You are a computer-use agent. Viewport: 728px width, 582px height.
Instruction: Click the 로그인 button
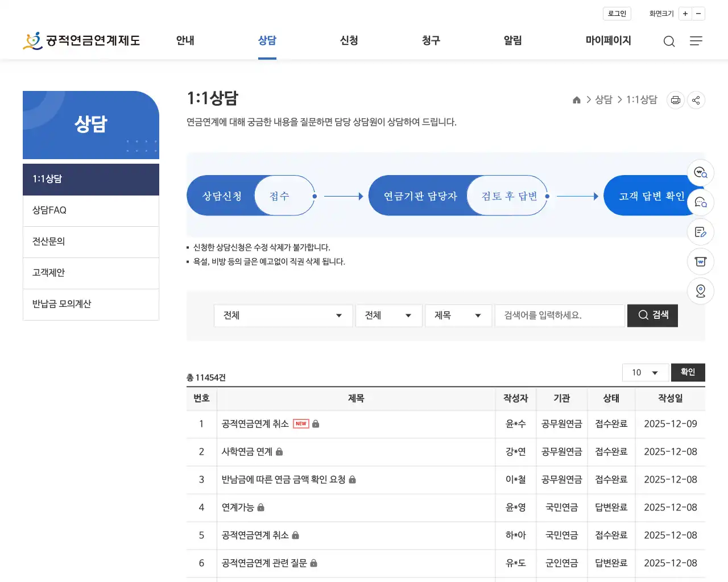617,13
